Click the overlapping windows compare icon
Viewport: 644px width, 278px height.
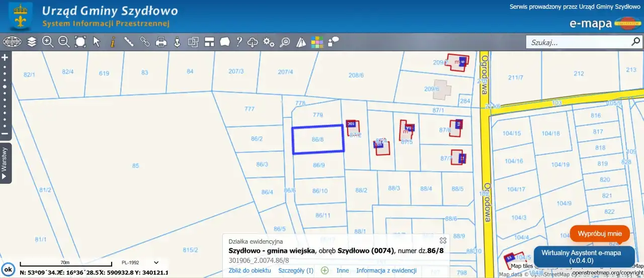tap(193, 42)
